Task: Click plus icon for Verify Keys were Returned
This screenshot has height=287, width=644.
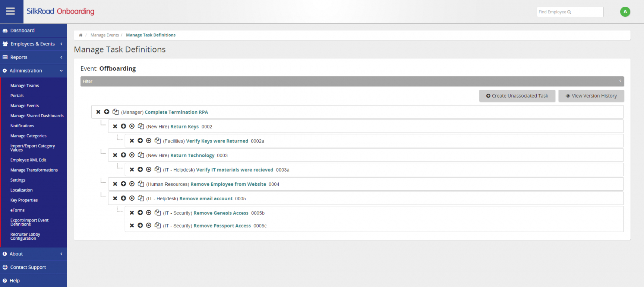Action: point(140,141)
